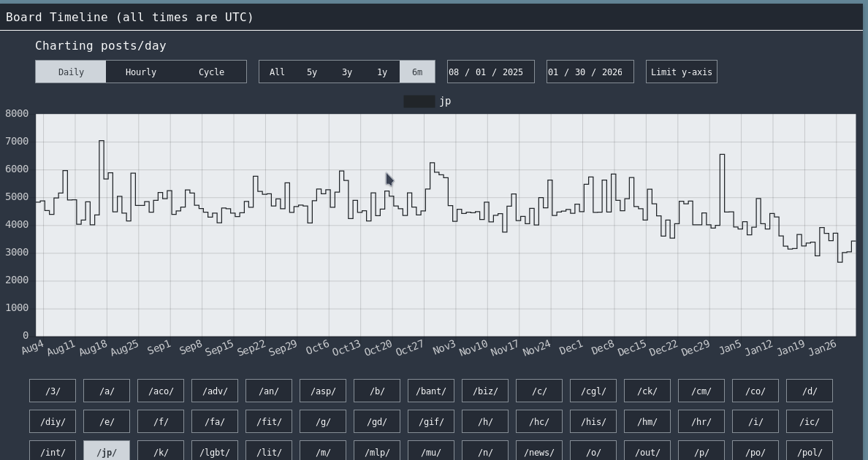Choose the 1y time range
The width and height of the screenshot is (868, 460).
pos(382,72)
